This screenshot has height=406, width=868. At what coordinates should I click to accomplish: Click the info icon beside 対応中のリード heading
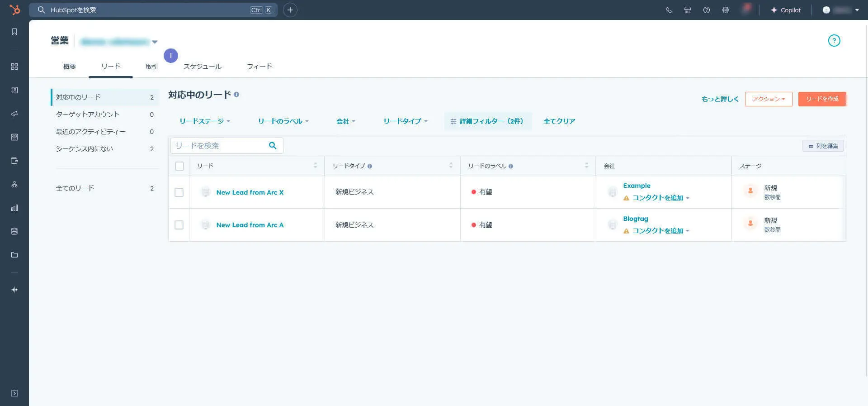[x=236, y=95]
